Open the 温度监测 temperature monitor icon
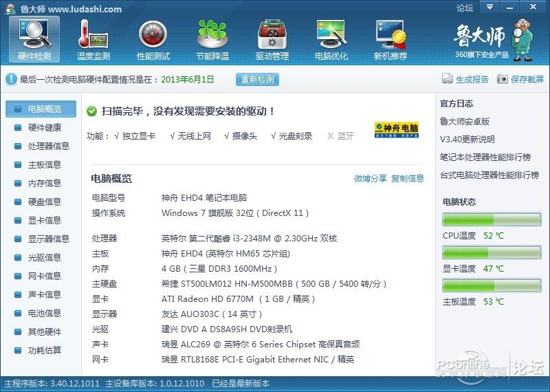550x392 pixels. [x=93, y=39]
